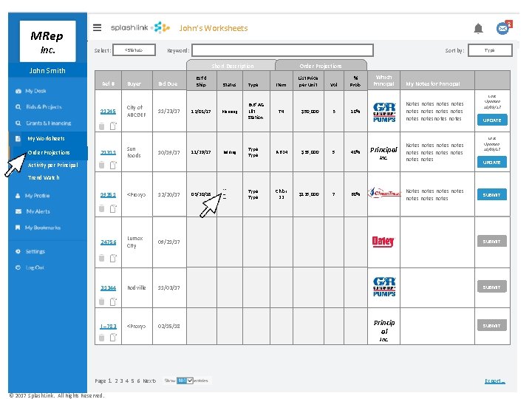532x399 pixels.
Task: Click the Keyword search field
Action: pos(282,50)
